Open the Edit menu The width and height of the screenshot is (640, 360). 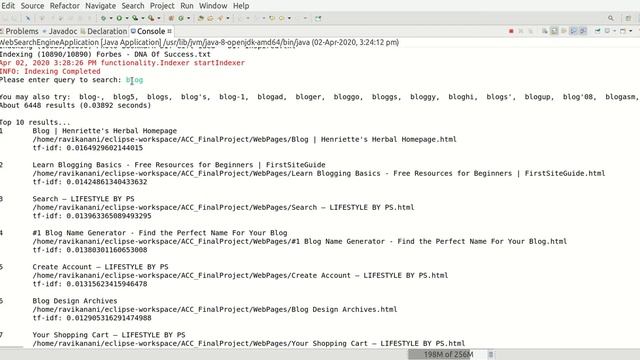click(x=8, y=6)
